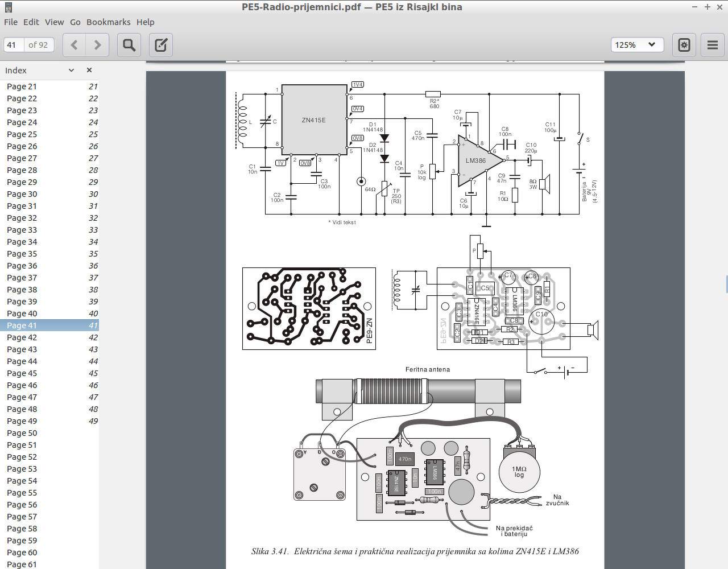The height and width of the screenshot is (569, 728).
Task: Choose Page 47 in the sidebar
Action: [49, 397]
